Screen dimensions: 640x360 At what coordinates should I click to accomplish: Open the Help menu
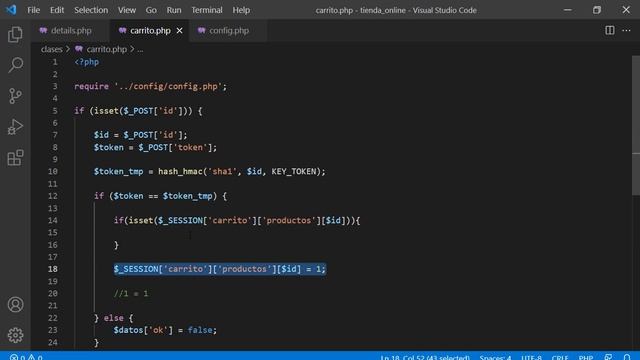pos(241,10)
